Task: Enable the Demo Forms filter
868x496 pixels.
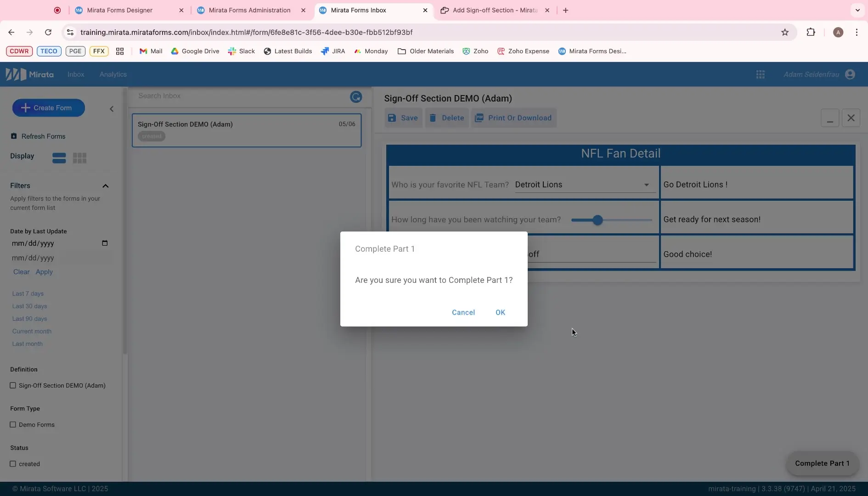Action: tap(13, 424)
